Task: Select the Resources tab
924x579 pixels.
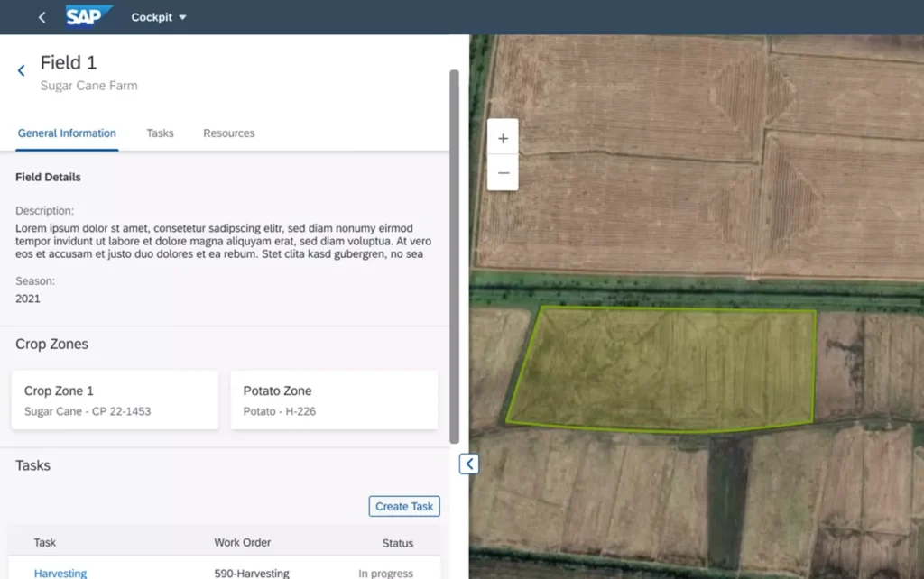Action: 228,133
